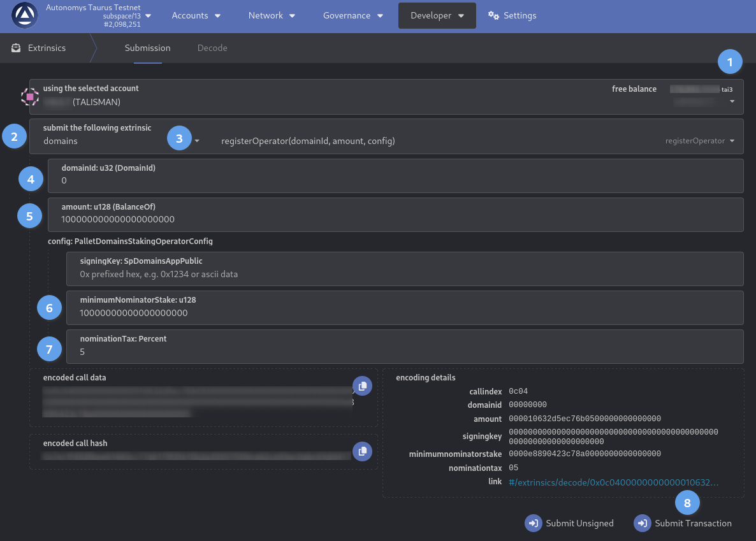
Task: Open the Accounts menu
Action: coord(196,15)
